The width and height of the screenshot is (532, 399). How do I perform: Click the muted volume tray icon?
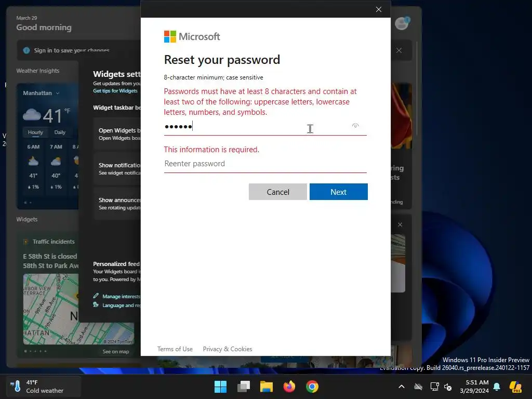tap(448, 387)
